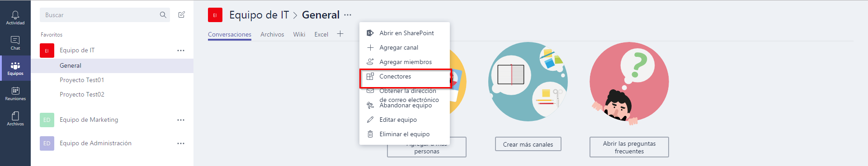
Task: Open the Archivos sidebar icon
Action: click(x=15, y=119)
